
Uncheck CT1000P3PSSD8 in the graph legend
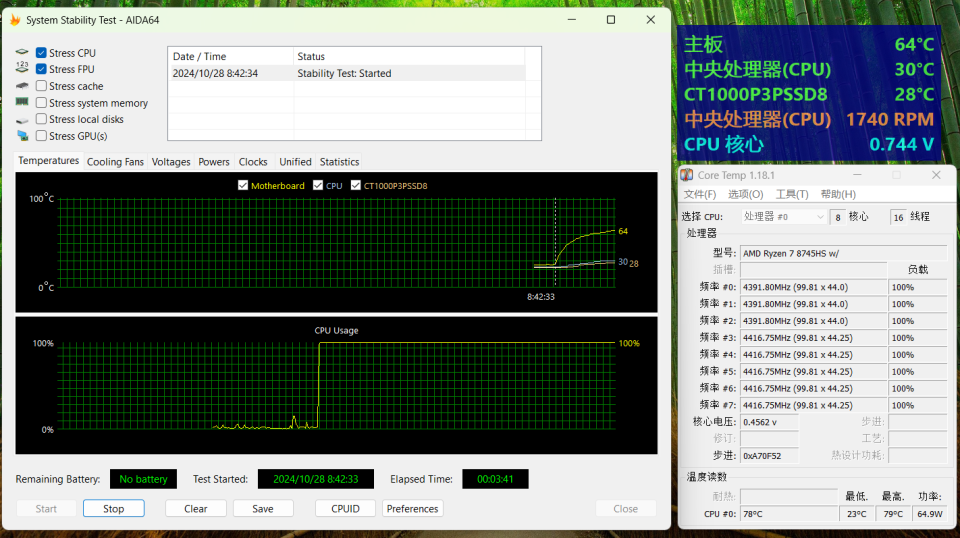356,185
